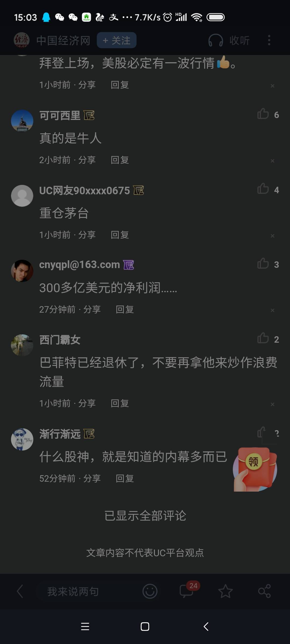Screen dimensions: 290x644
Task: Dismiss the 重仓茅台 comment with the x
Action: pos(272,236)
